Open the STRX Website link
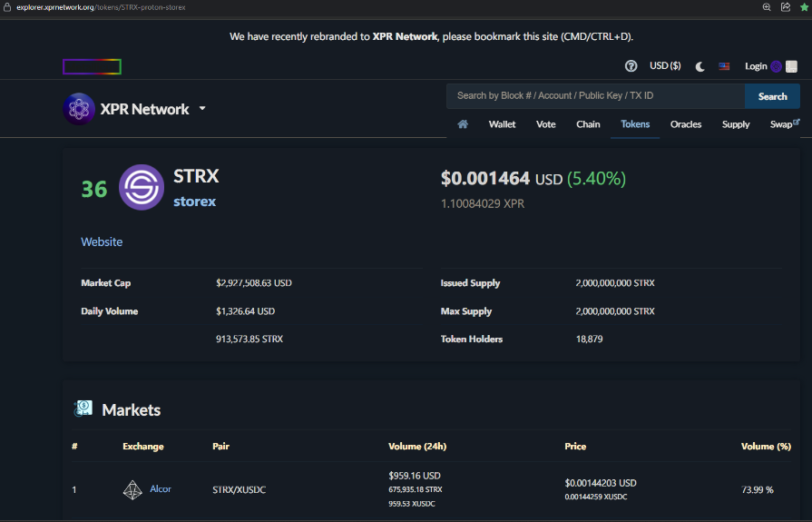The image size is (812, 522). coord(102,241)
